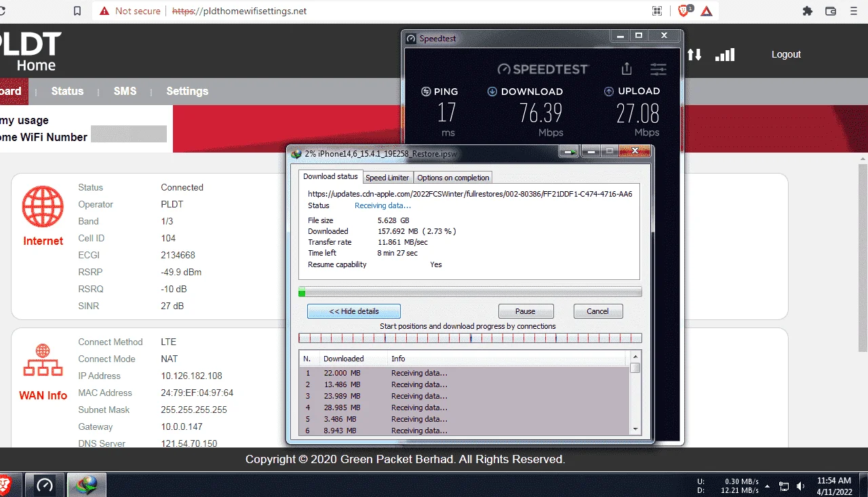868x497 pixels.
Task: Click the N. column header
Action: (309, 359)
